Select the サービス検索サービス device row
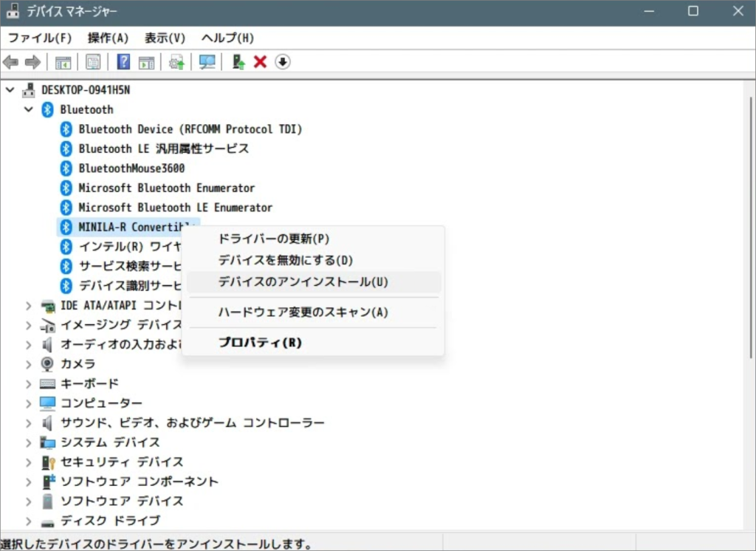This screenshot has height=551, width=756. coord(130,267)
